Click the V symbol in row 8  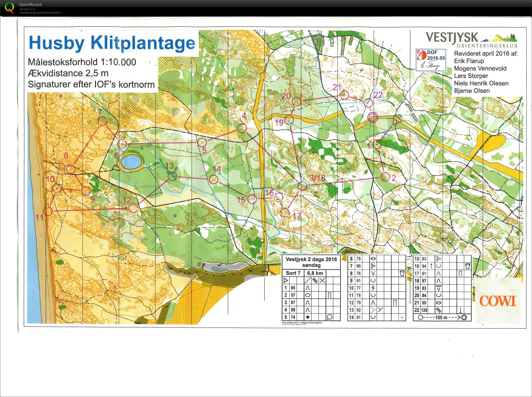[373, 273]
